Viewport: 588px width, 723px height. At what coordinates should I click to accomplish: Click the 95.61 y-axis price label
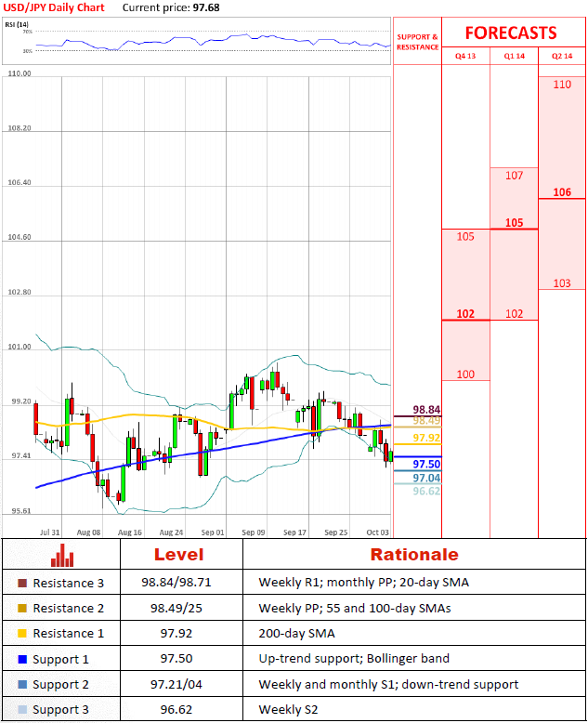click(21, 511)
